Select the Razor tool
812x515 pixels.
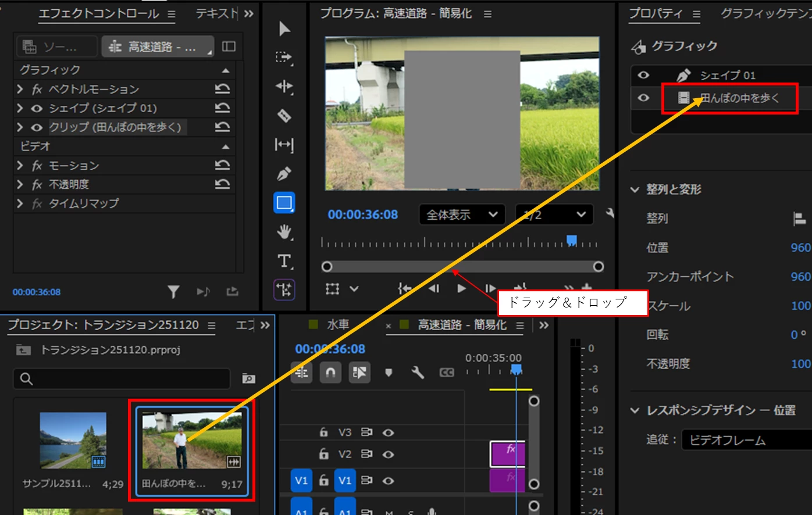coord(284,116)
